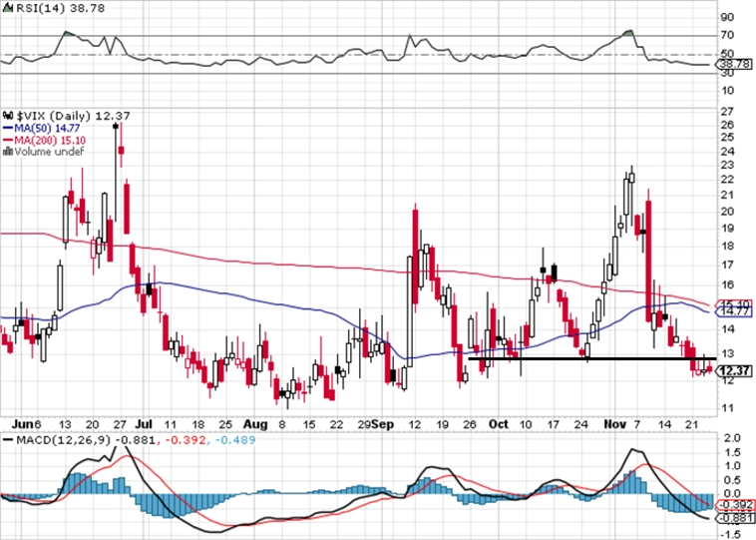Select the Sep month axis label
This screenshot has width=756, height=540.
tap(383, 424)
